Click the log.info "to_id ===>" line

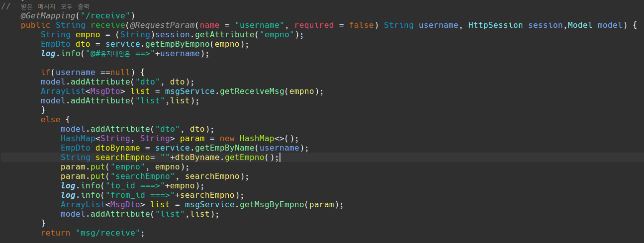[x=132, y=186]
